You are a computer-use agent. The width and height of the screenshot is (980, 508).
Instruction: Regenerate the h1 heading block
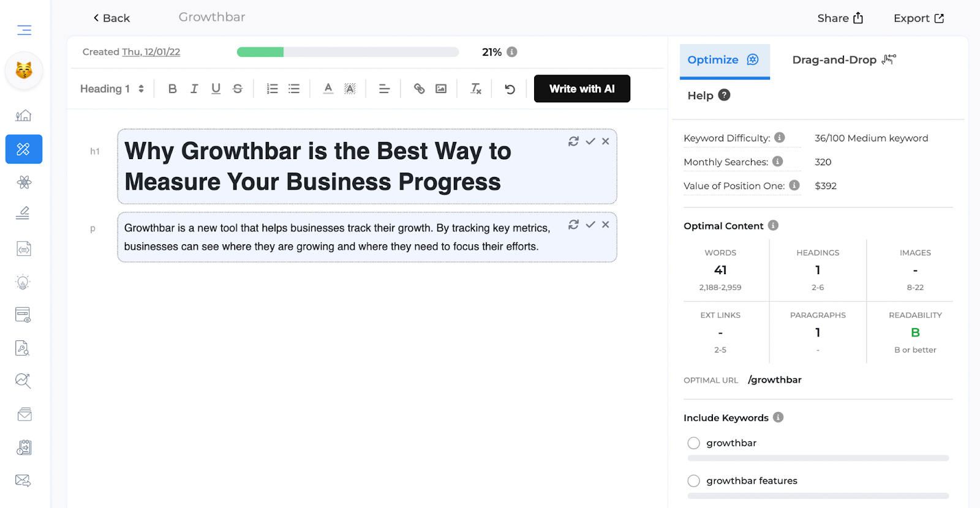[x=573, y=141]
